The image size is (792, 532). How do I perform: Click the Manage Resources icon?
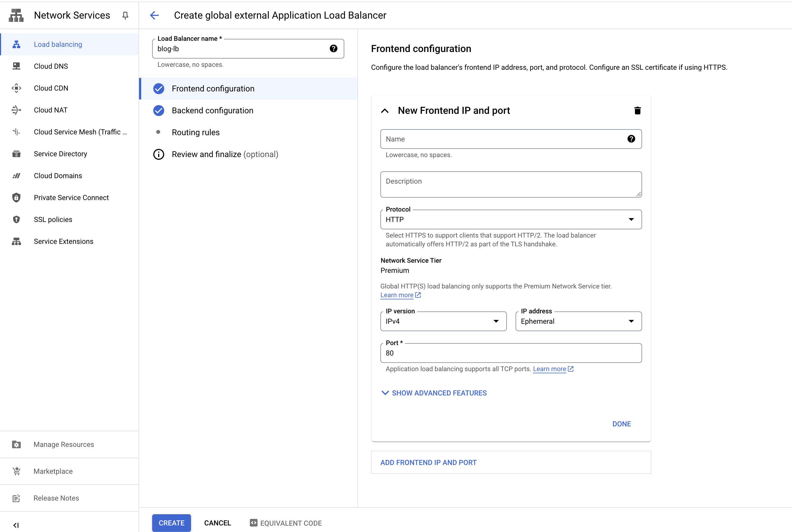click(16, 444)
